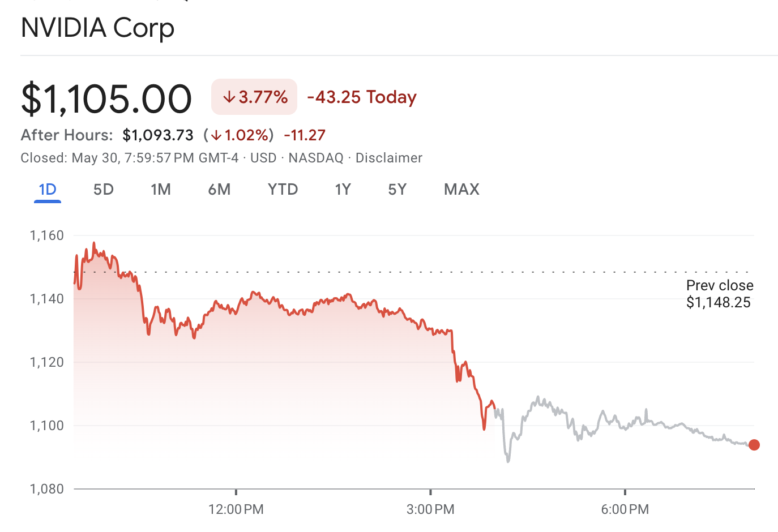778x532 pixels.
Task: Click the $1,105.00 main price
Action: click(x=106, y=98)
